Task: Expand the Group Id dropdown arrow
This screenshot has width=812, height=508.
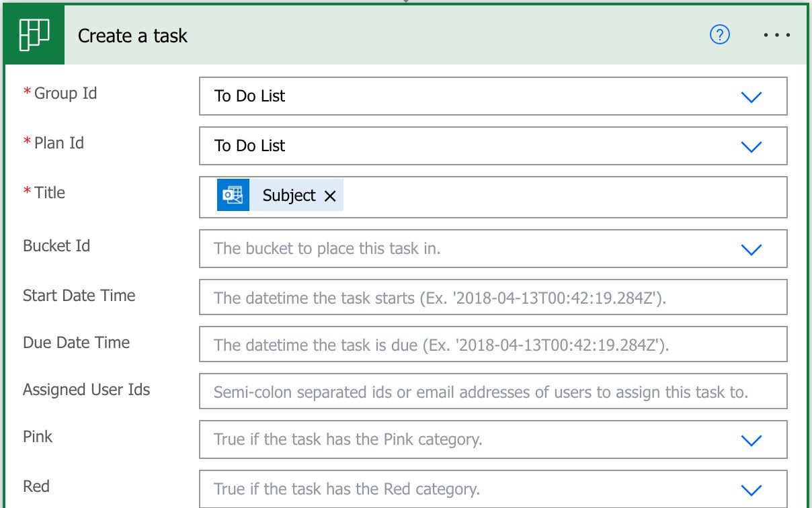Action: pyautogui.click(x=751, y=97)
